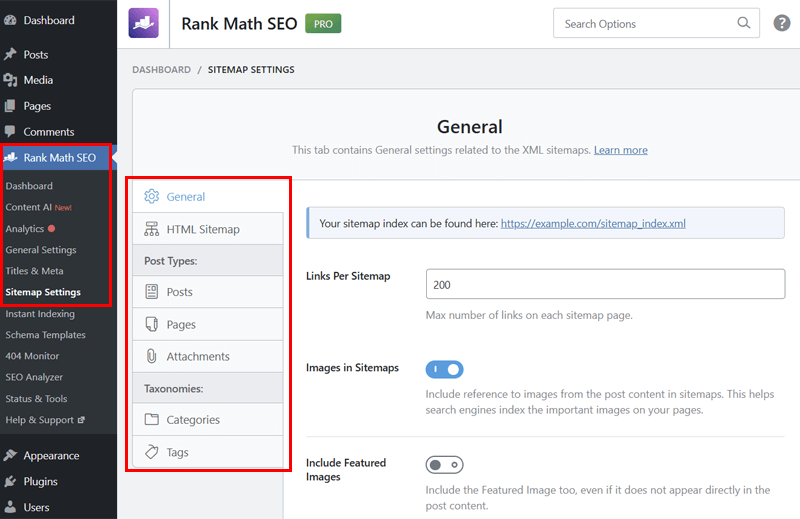Switch to the HTML Sitemap tab
Image resolution: width=800 pixels, height=519 pixels.
tap(208, 229)
